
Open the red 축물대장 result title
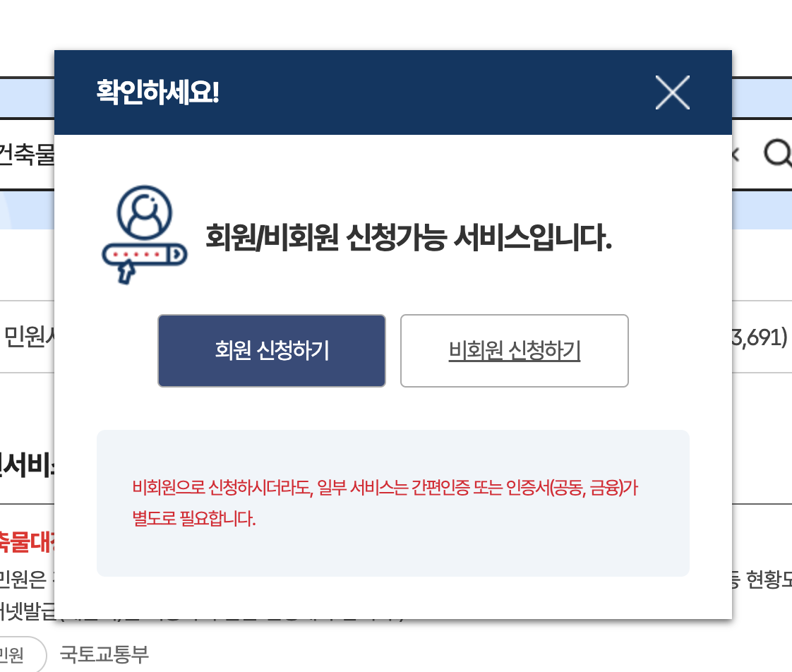point(28,542)
